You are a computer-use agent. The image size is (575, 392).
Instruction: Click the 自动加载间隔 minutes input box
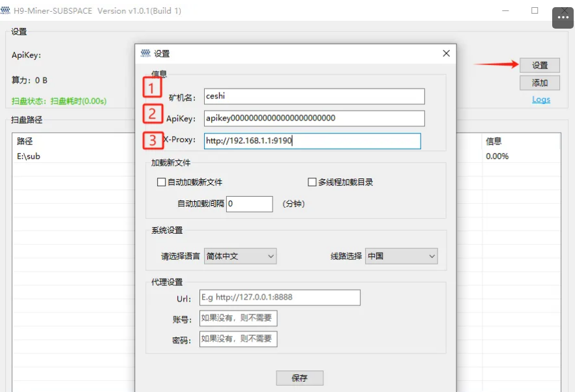tap(249, 204)
